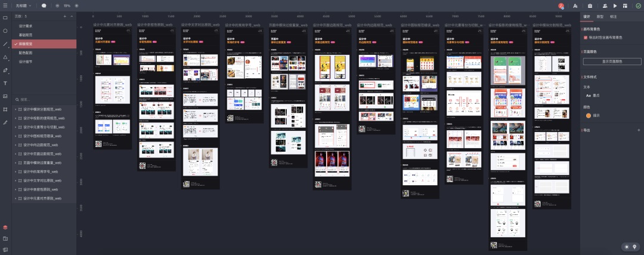
Task: Open the font A icon in top bar
Action: tap(575, 6)
